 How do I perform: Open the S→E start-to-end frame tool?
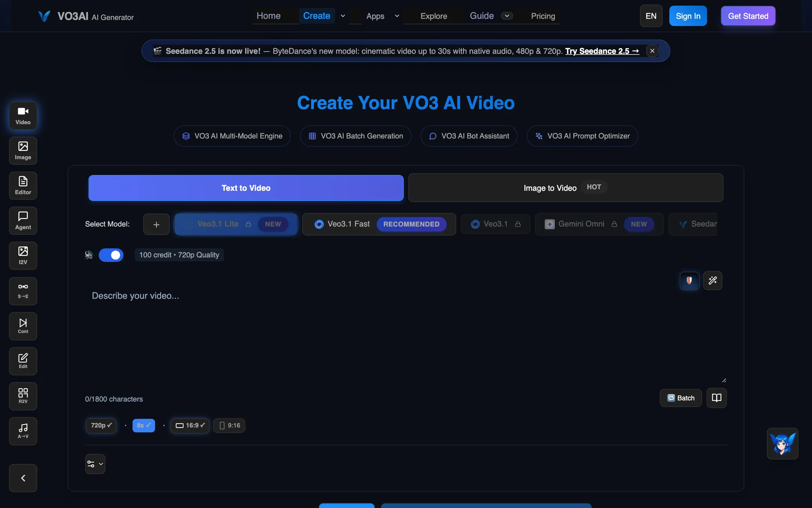click(x=23, y=291)
